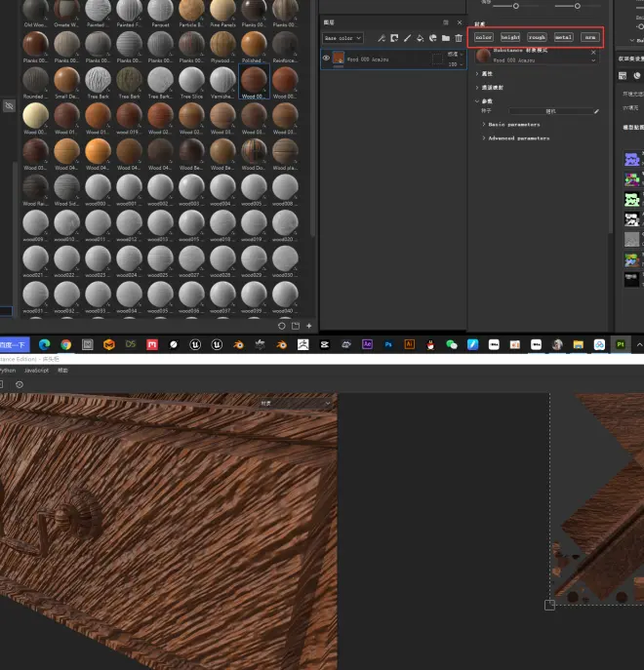Select the Polished material thumbnail
This screenshot has width=644, height=670.
(254, 47)
